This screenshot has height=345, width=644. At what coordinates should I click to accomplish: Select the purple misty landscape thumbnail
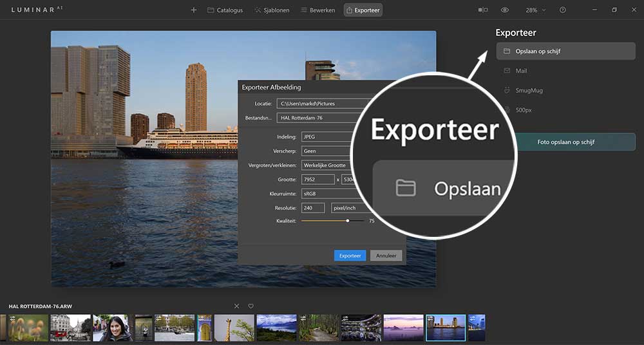pos(404,328)
